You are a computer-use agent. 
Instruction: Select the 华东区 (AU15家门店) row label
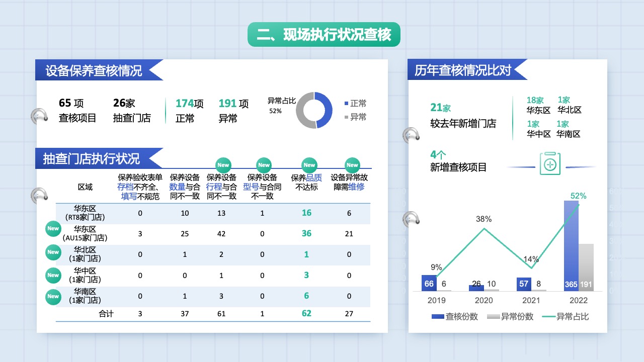pyautogui.click(x=85, y=234)
